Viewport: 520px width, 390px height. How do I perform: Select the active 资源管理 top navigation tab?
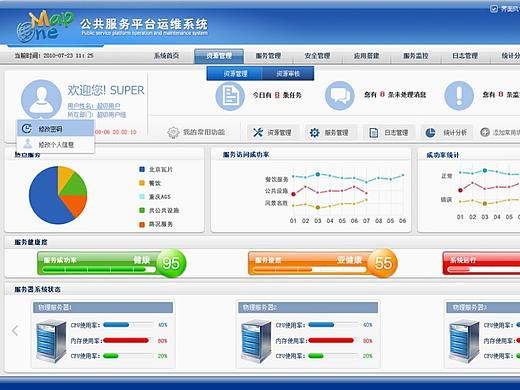tap(219, 56)
